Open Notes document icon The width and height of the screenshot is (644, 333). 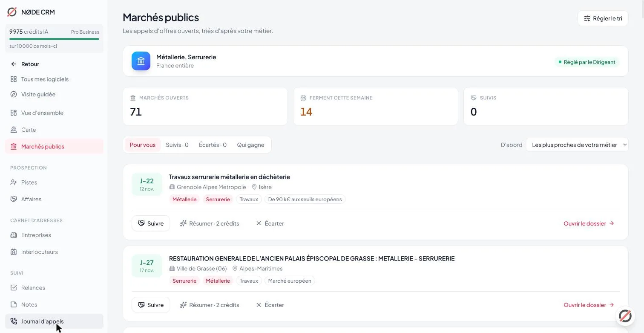click(x=14, y=304)
